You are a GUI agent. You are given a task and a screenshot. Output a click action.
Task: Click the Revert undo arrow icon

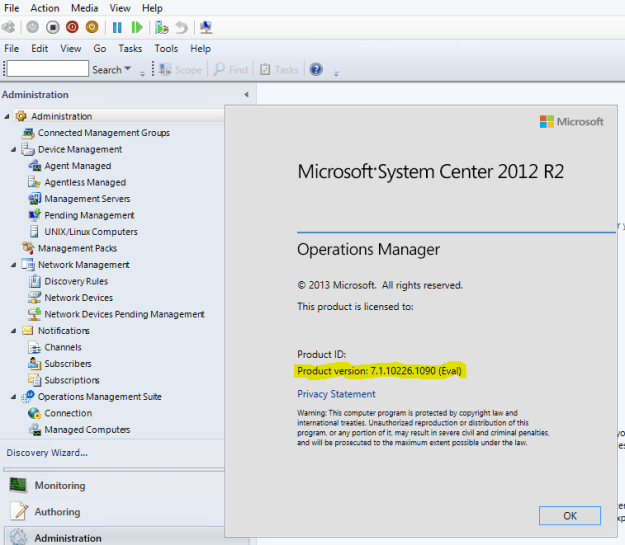[182, 28]
